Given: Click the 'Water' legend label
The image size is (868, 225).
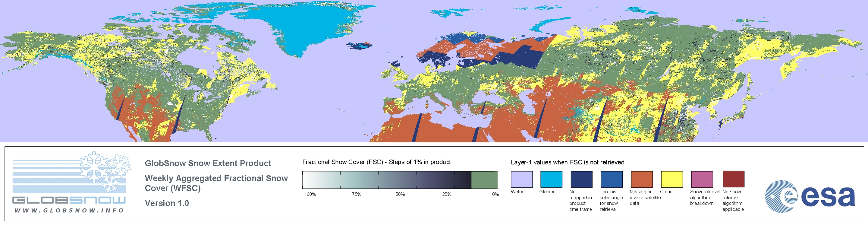Looking at the screenshot, I should pyautogui.click(x=517, y=192).
